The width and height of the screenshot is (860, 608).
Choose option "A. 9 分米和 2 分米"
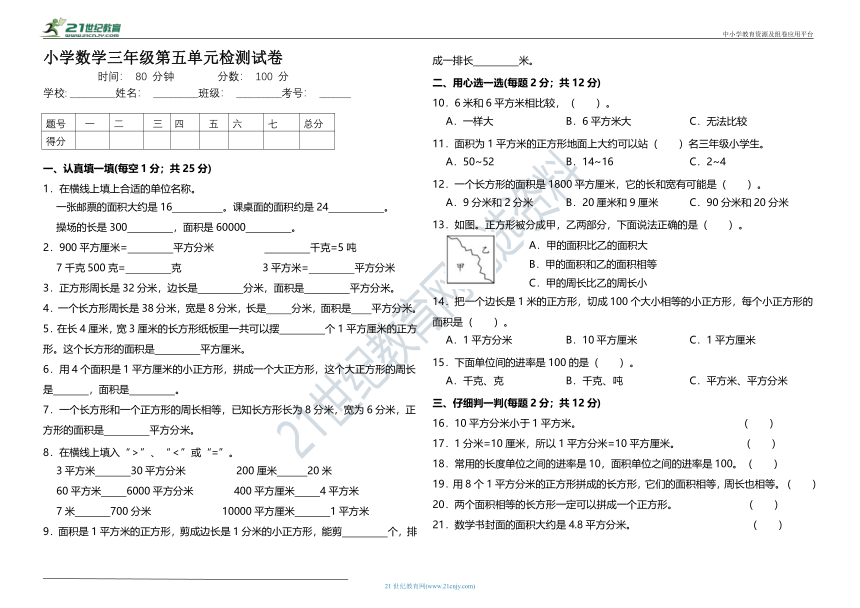coord(490,202)
